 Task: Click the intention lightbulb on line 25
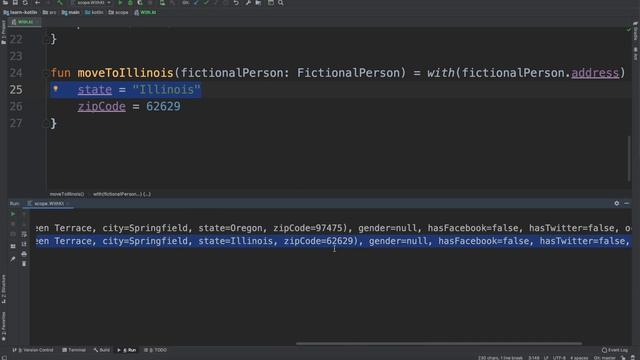click(x=56, y=89)
